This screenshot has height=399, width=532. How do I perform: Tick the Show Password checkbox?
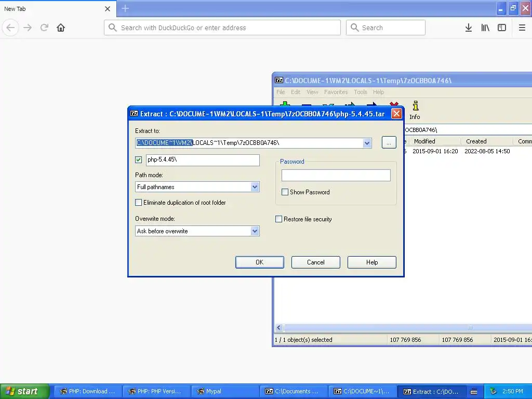pyautogui.click(x=285, y=192)
